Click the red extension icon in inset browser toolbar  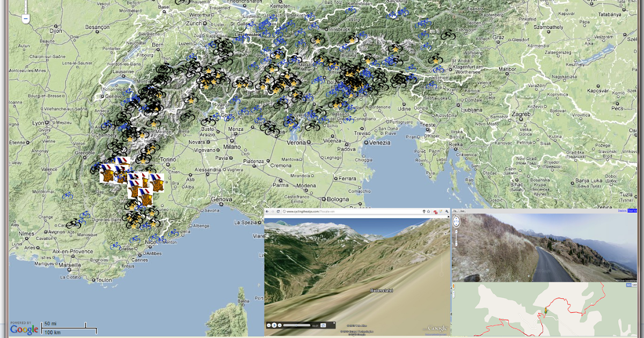(435, 212)
